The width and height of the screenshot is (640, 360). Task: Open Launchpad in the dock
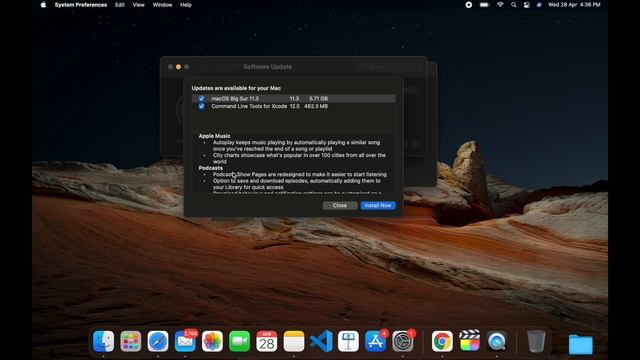[x=131, y=341]
